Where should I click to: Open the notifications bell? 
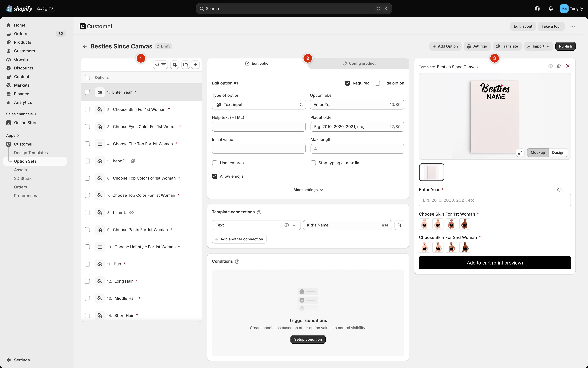(551, 9)
